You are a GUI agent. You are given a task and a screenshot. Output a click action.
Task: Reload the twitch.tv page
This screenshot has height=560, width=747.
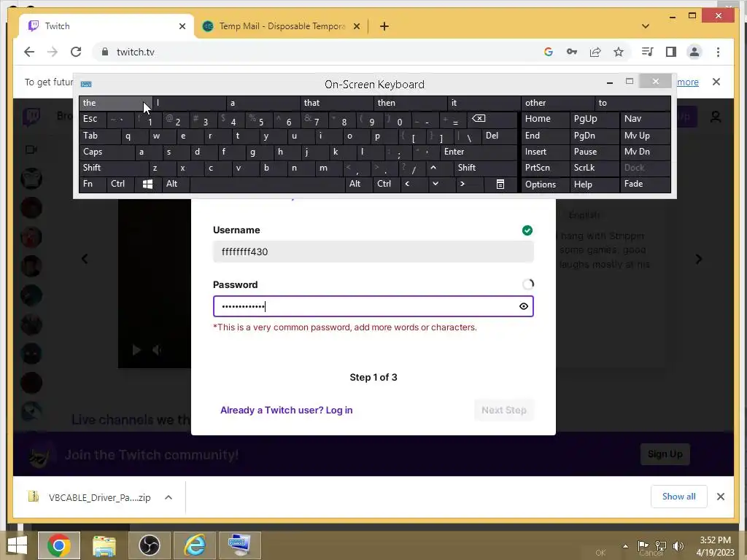[x=76, y=52]
